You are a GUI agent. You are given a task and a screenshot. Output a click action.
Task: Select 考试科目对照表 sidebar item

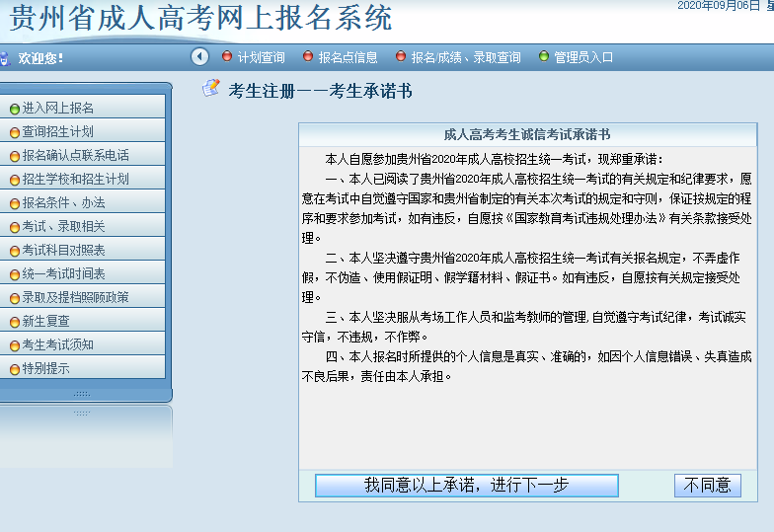point(64,250)
